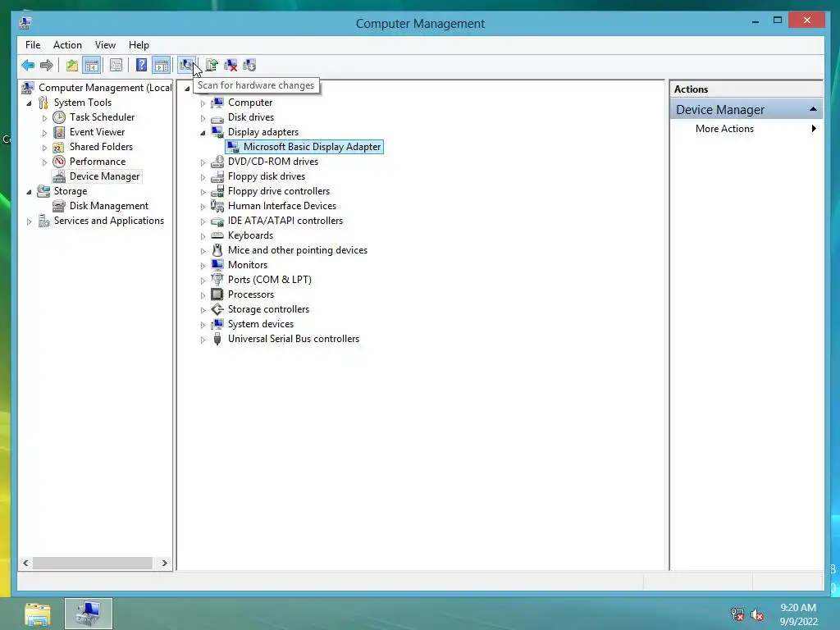Click the Floppy drive controllers icon
This screenshot has width=840, height=630.
pyautogui.click(x=217, y=190)
